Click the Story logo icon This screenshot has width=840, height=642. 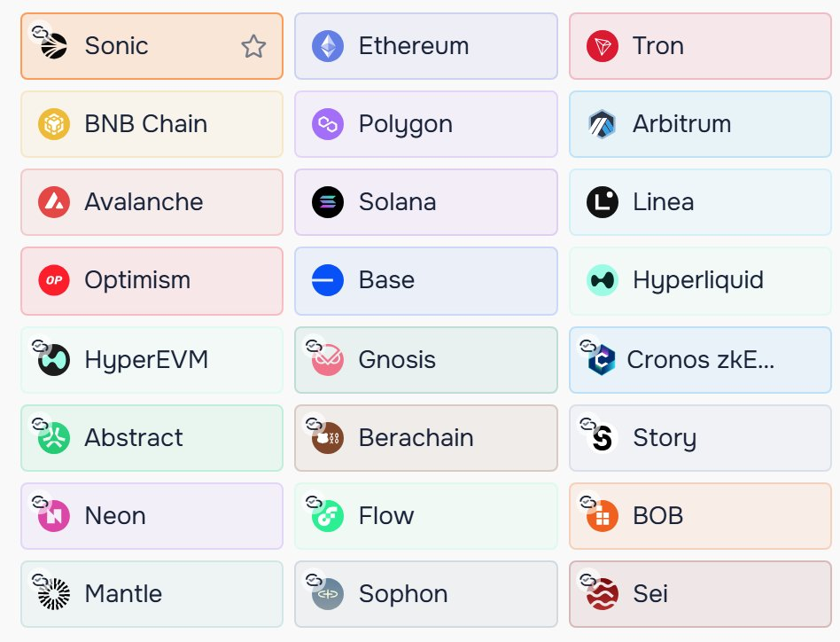click(x=603, y=438)
